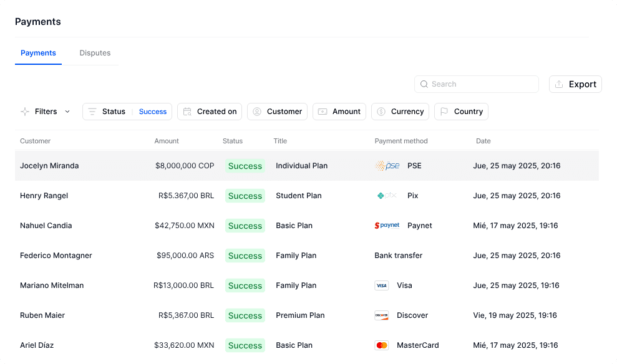
Task: Open the Filters button
Action: tap(46, 112)
